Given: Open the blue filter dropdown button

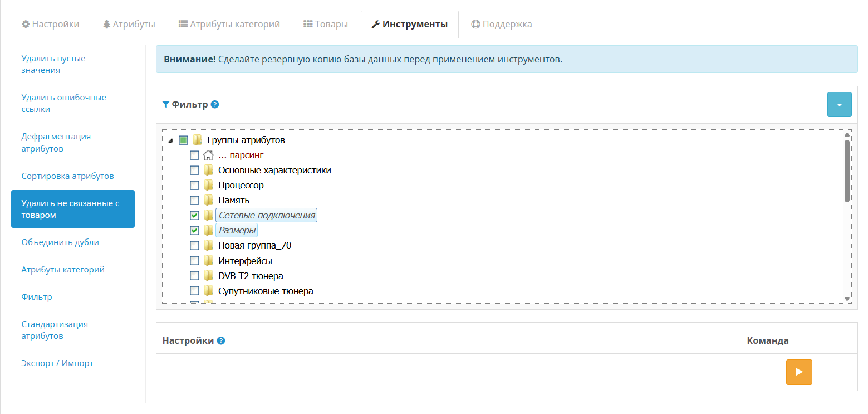Looking at the screenshot, I should pyautogui.click(x=839, y=104).
